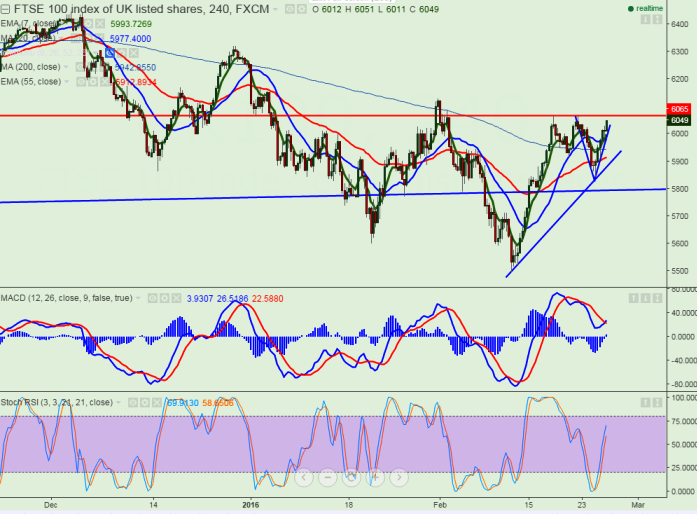The width and height of the screenshot is (697, 514).
Task: Click Stoch RSI (3, 3, 21, 21, close) label
Action: coord(57,402)
